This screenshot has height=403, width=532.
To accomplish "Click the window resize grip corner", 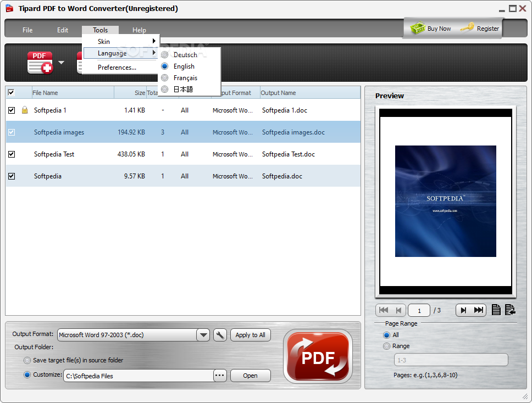I will pos(525,396).
